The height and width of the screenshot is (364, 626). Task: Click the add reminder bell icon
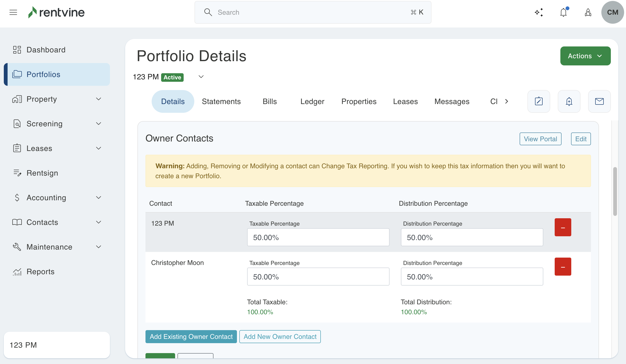[569, 101]
